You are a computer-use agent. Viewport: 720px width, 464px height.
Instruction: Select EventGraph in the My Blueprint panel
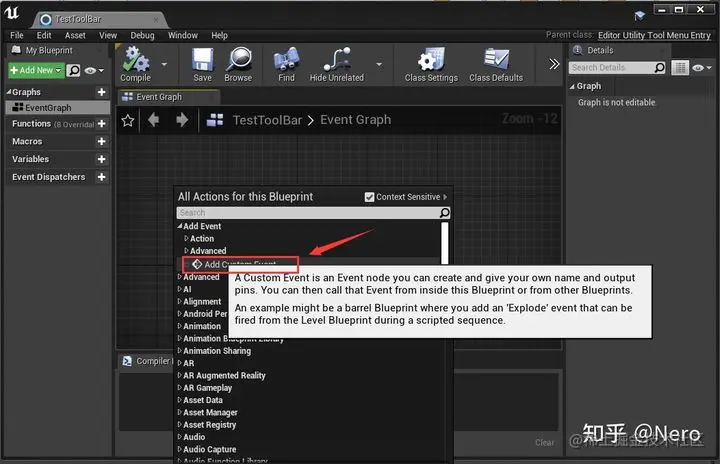(x=57, y=108)
